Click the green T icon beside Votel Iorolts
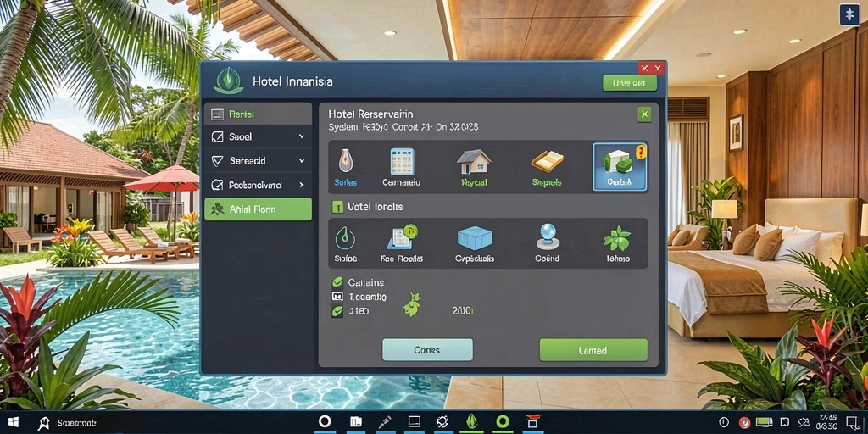This screenshot has height=434, width=868. [337, 207]
